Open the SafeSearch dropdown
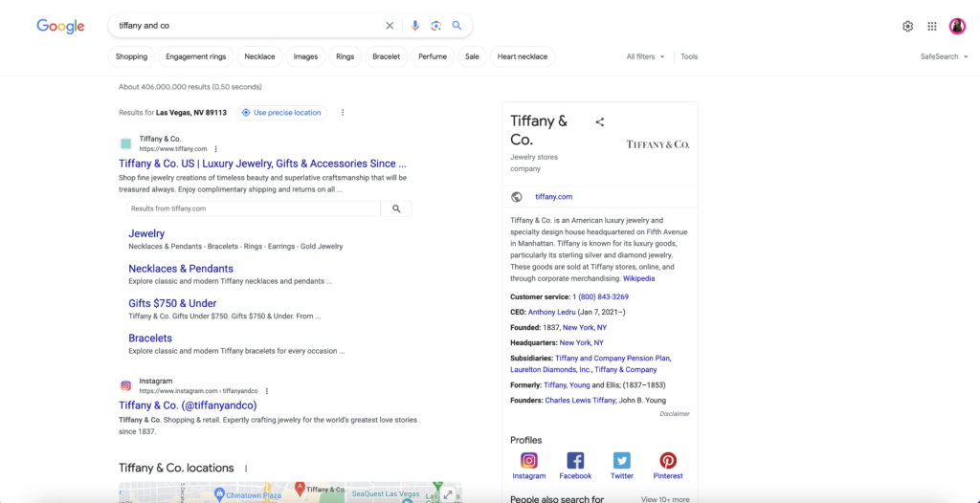The image size is (980, 503). [x=945, y=56]
